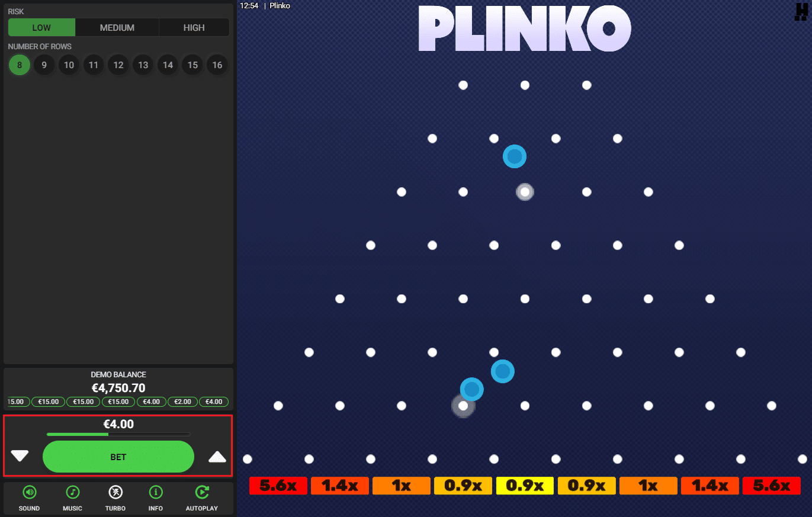Screen dimensions: 812x517
Task: Click the €4,750.70 demo balance value
Action: point(118,388)
